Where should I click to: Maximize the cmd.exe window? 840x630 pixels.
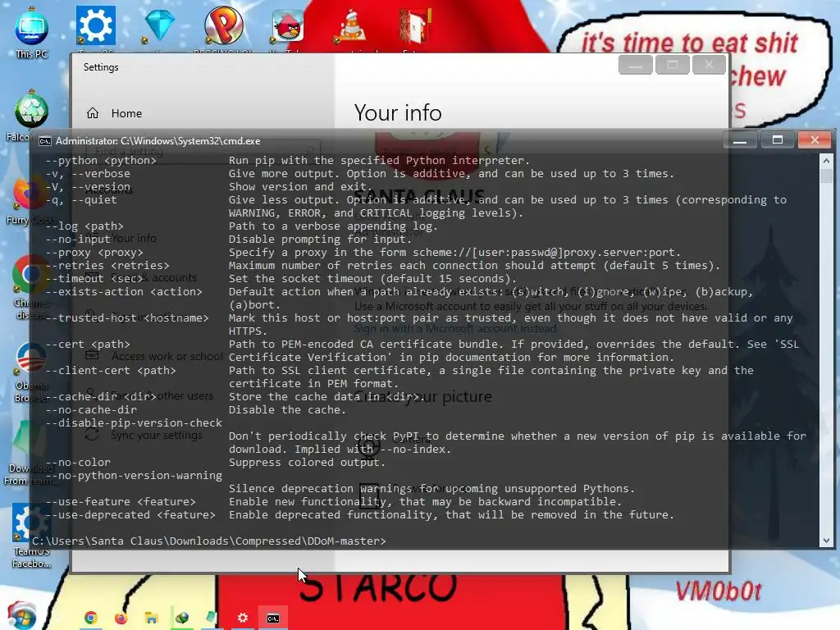coord(778,139)
